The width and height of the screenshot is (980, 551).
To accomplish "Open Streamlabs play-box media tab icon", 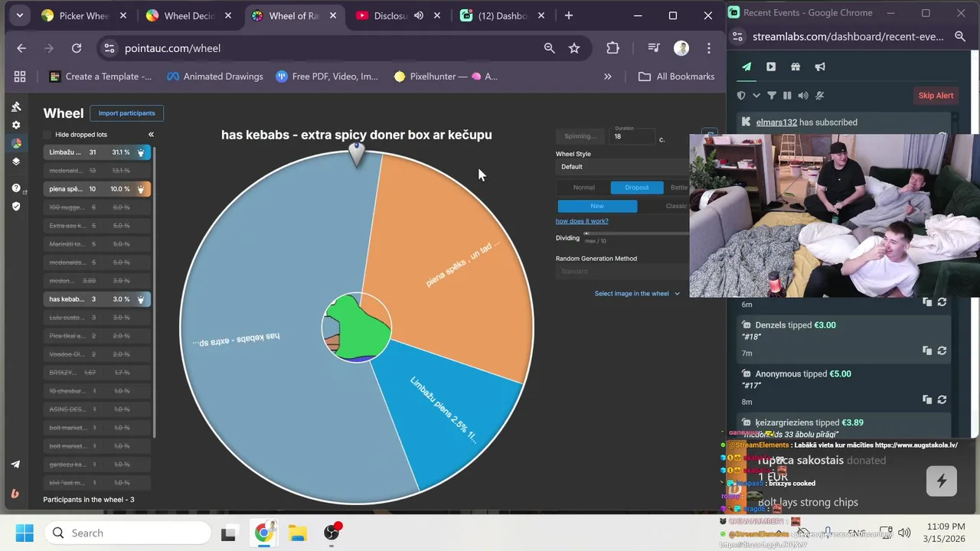I will [771, 67].
